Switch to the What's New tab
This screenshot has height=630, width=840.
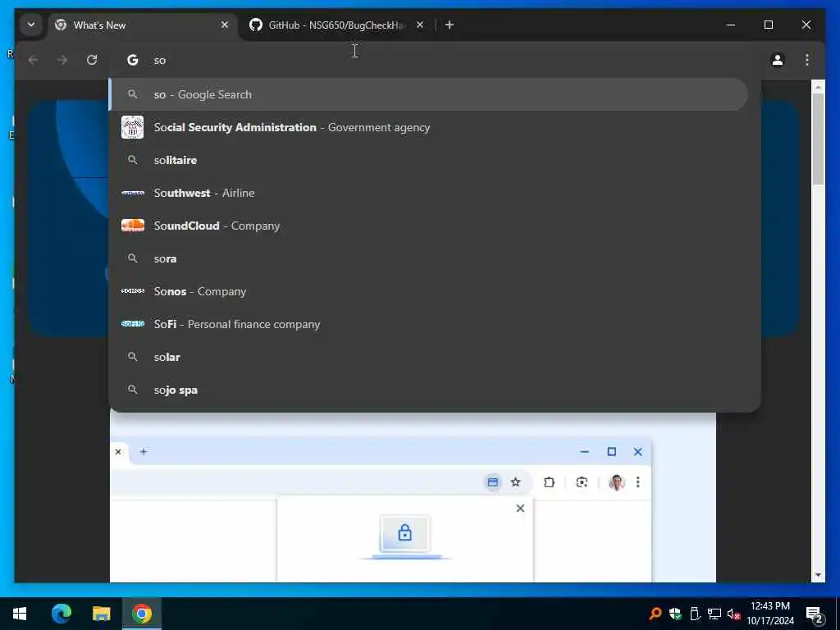pyautogui.click(x=143, y=25)
